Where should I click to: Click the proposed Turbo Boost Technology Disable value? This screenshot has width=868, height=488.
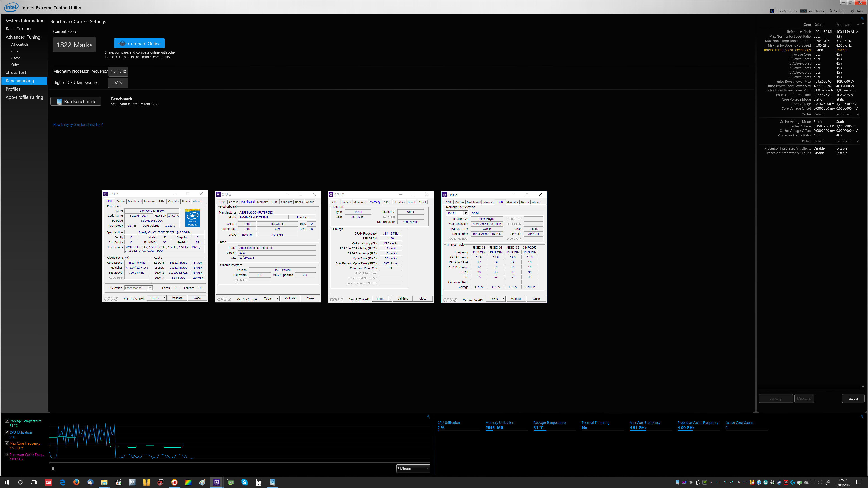pyautogui.click(x=841, y=50)
